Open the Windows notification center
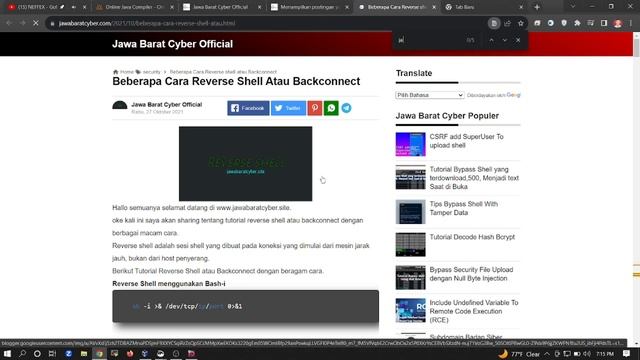 pyautogui.click(x=627, y=353)
